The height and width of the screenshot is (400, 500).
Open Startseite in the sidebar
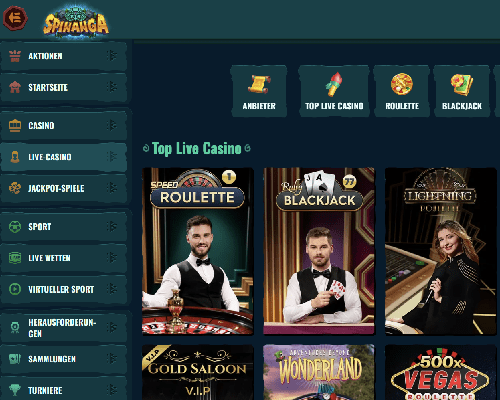64,87
